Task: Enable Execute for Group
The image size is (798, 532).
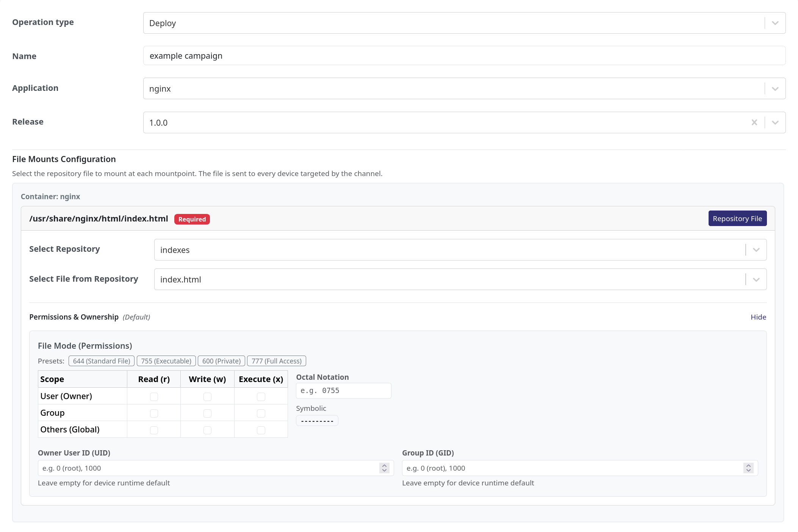Action: tap(261, 413)
